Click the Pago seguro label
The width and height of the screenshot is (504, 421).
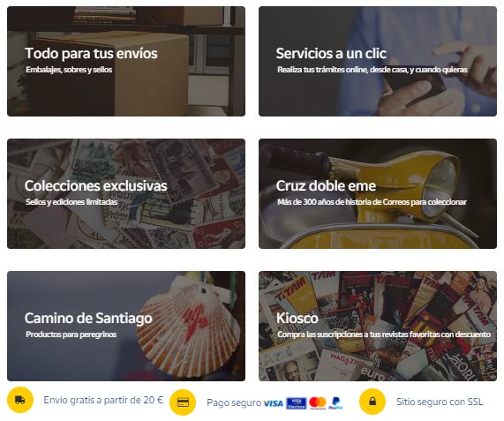tap(234, 402)
